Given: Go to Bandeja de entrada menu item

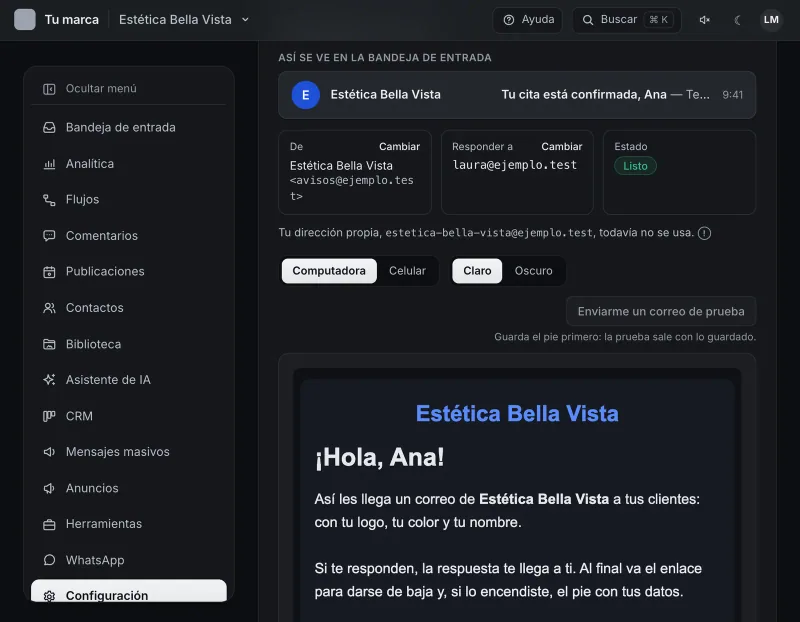Looking at the screenshot, I should click(x=129, y=128).
